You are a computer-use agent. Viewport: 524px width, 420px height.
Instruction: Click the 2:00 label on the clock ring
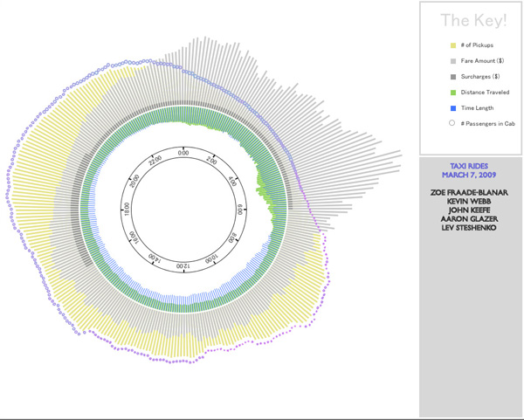[212, 162]
